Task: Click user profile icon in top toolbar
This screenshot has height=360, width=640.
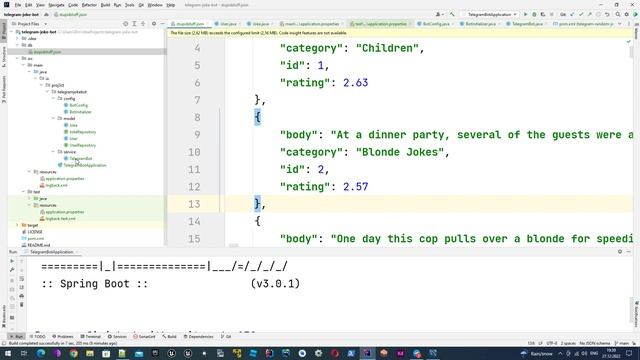Action: pos(439,15)
